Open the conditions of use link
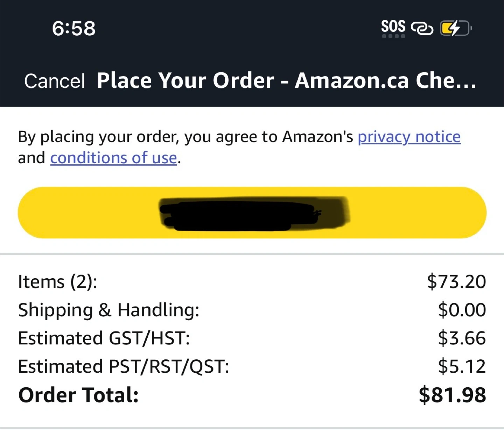Viewport: 504px width, 430px height. pyautogui.click(x=113, y=158)
